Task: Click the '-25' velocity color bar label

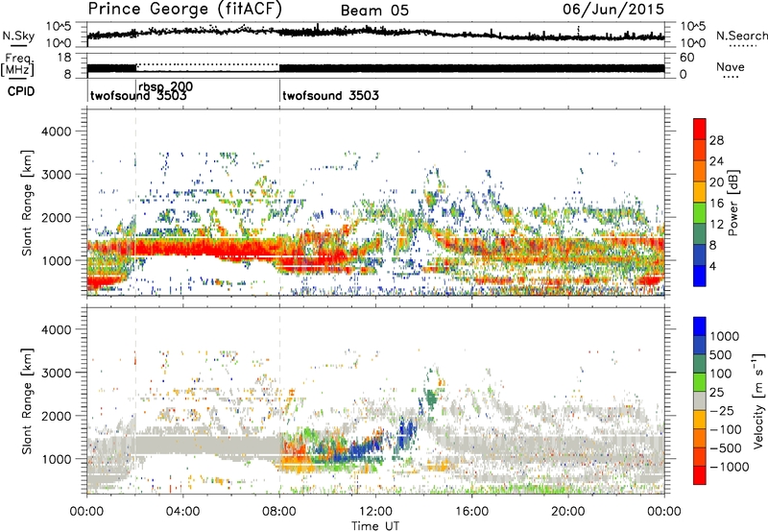Action: tap(722, 411)
